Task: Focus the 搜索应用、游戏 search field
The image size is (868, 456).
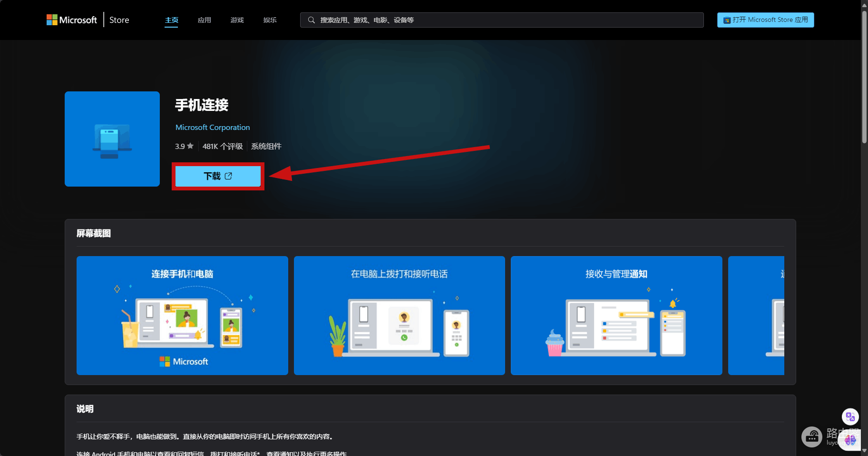Action: tap(502, 20)
